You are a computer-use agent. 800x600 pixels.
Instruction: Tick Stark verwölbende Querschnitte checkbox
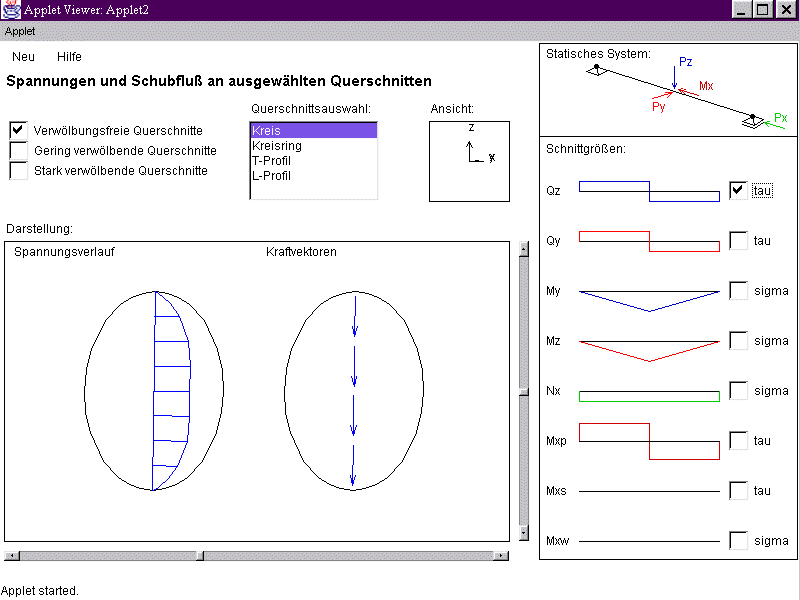(x=19, y=170)
